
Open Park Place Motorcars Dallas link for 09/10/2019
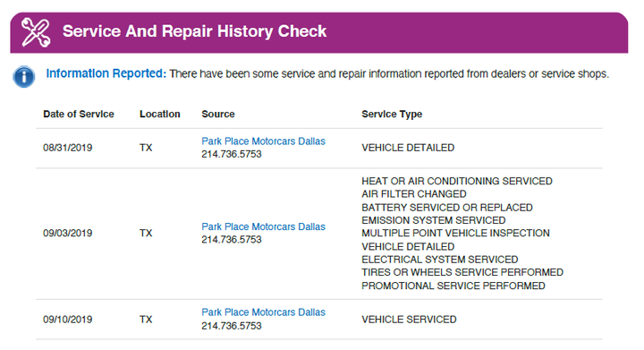point(263,312)
